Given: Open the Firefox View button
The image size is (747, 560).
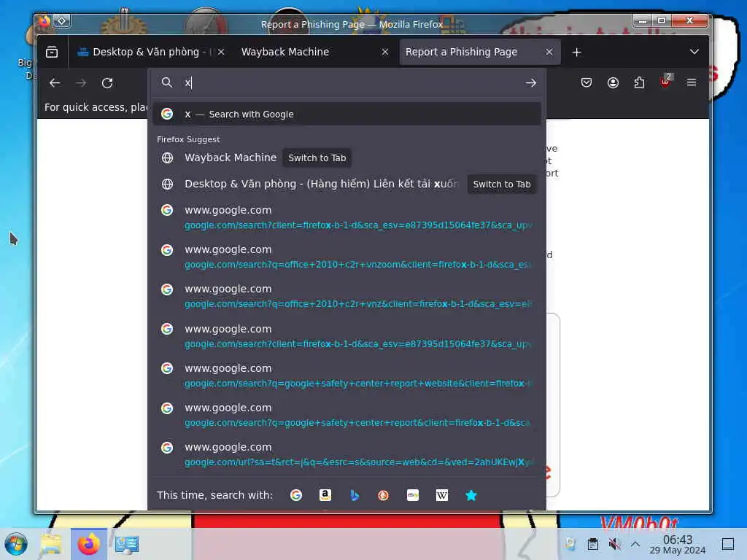Looking at the screenshot, I should tap(52, 52).
